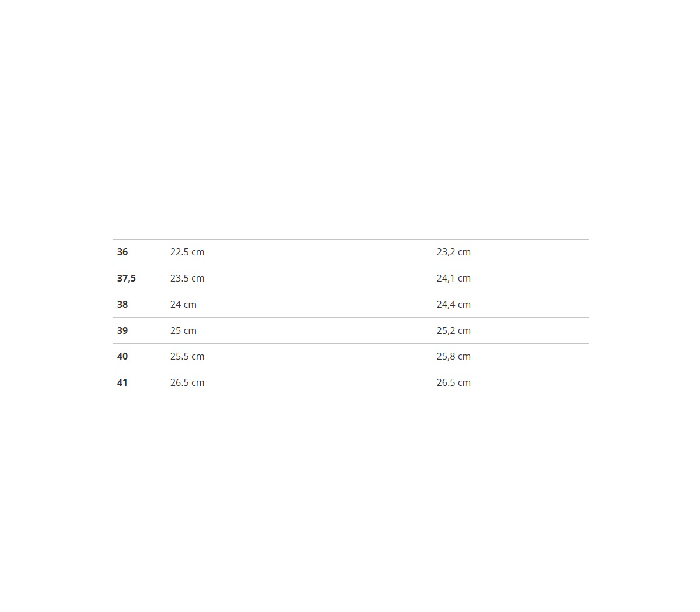Screen dimensions: 700x612
Task: Select the 24,1 cm measurement
Action: coord(453,279)
